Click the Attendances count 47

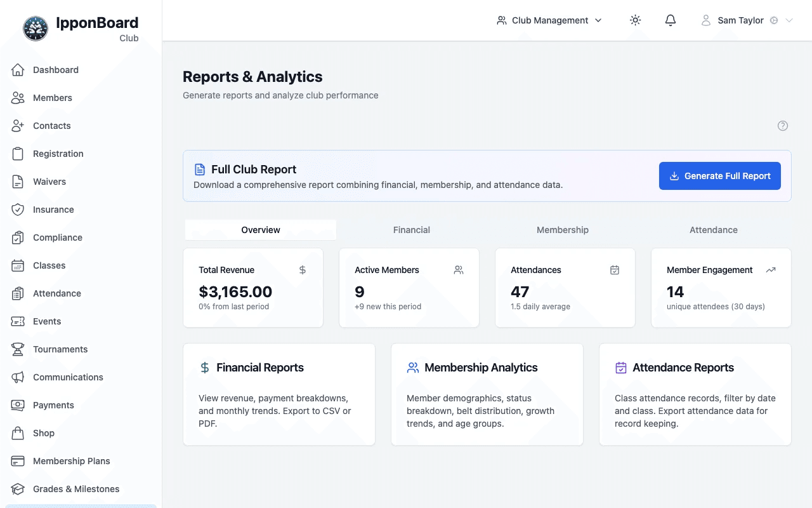pos(520,292)
